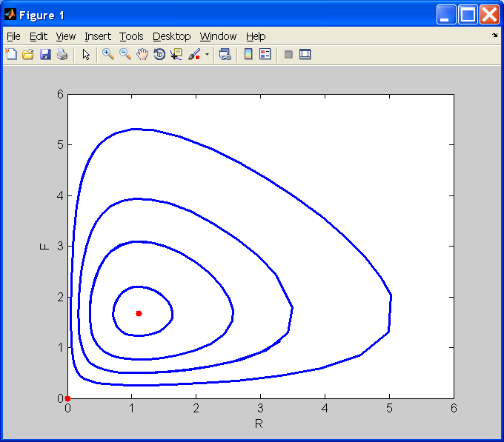Open the Help menu
This screenshot has height=442, width=504.
click(256, 36)
